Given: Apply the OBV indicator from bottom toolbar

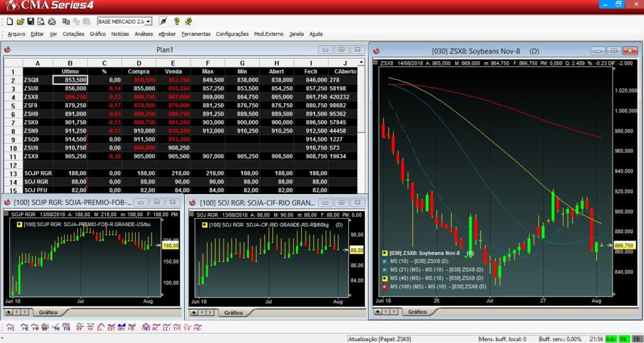Looking at the screenshot, I should (x=121, y=328).
